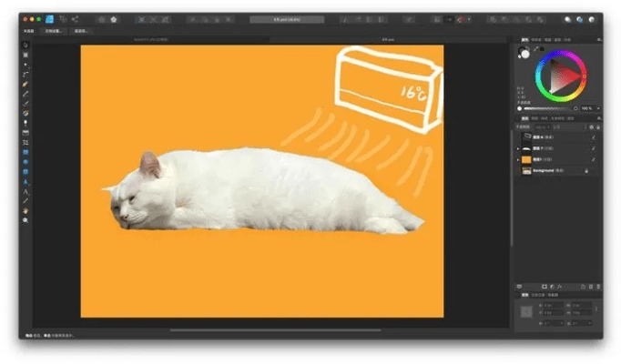Switch to the Liquify persona icon

point(63,19)
